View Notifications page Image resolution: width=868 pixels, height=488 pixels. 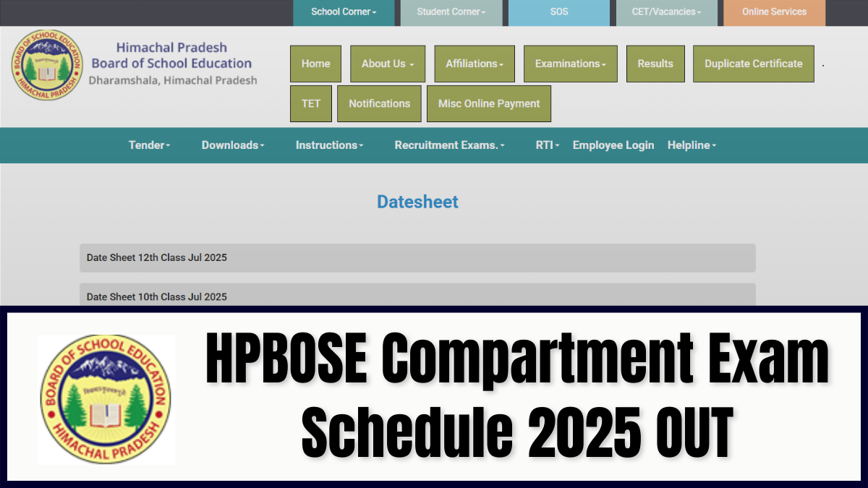[379, 103]
